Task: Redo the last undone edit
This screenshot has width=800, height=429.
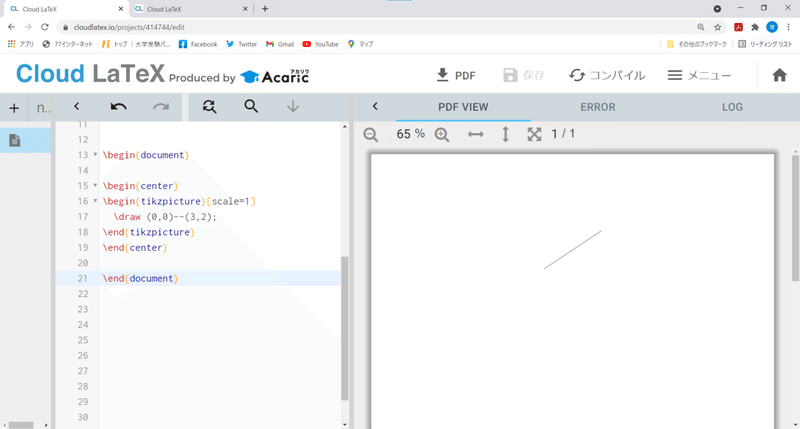Action: 161,106
